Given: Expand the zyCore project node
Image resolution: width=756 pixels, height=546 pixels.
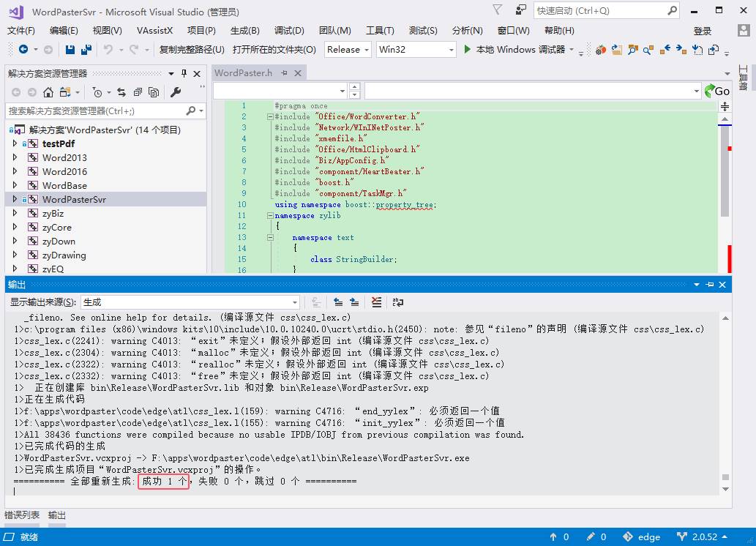Looking at the screenshot, I should pos(15,228).
